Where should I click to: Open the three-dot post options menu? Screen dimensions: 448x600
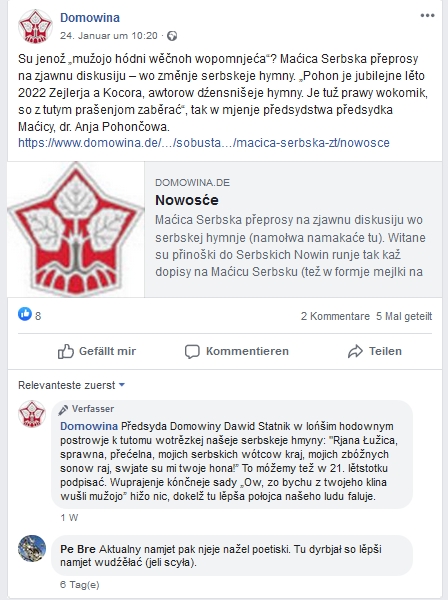427,16
